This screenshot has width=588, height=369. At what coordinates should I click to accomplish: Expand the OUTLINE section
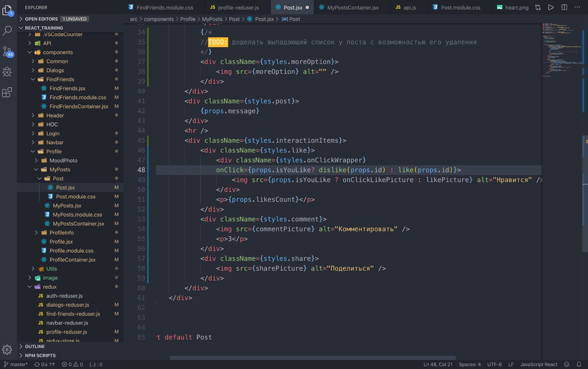35,347
